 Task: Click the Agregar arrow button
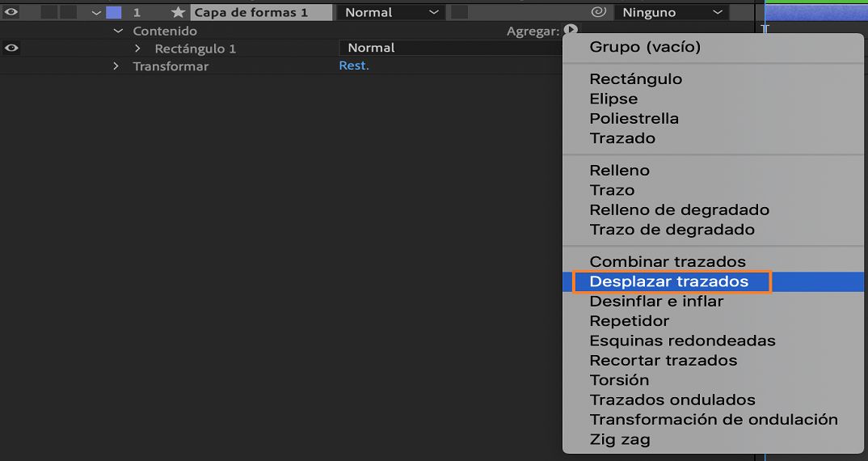point(571,31)
